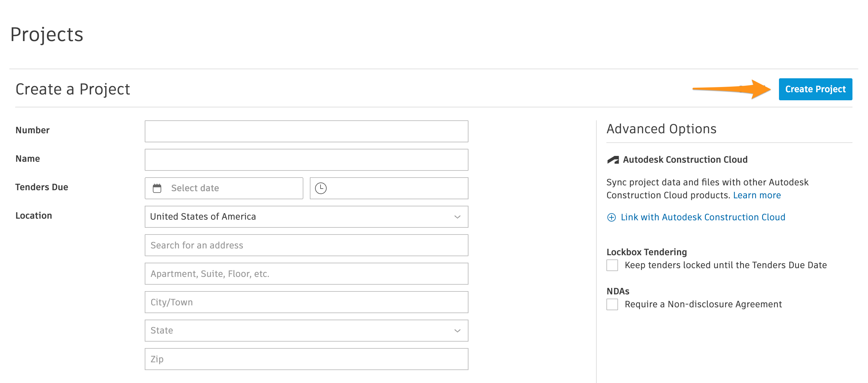
Task: Click the Search for an address field
Action: coord(306,245)
